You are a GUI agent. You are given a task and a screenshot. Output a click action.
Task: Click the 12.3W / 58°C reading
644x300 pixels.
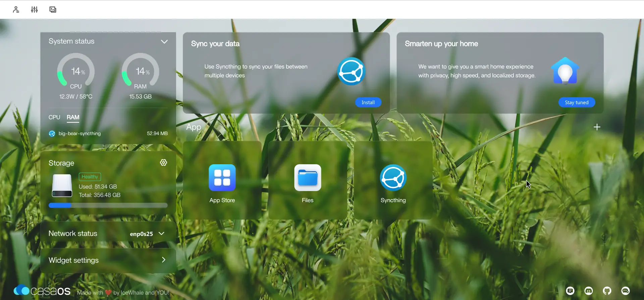76,97
